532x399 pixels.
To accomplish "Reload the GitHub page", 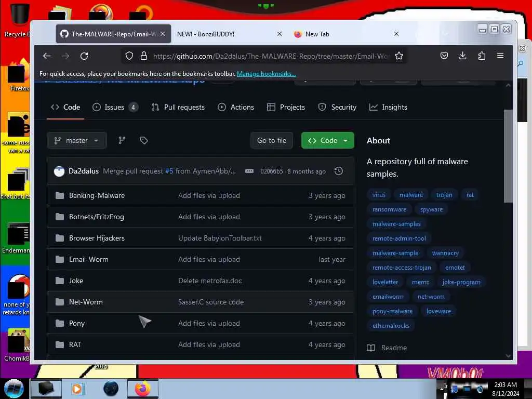I will coord(84,56).
